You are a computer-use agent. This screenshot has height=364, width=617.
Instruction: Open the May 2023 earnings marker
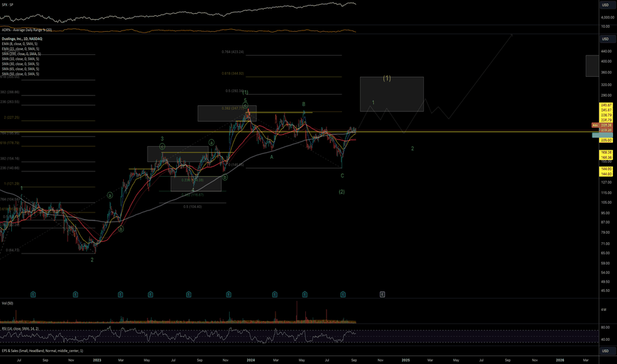point(150,294)
